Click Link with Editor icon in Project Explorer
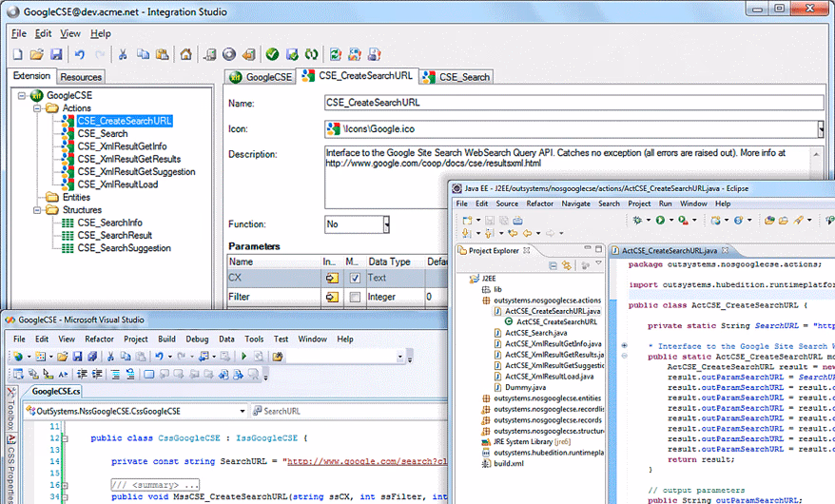Screen dimensions: 835x504 [567, 265]
